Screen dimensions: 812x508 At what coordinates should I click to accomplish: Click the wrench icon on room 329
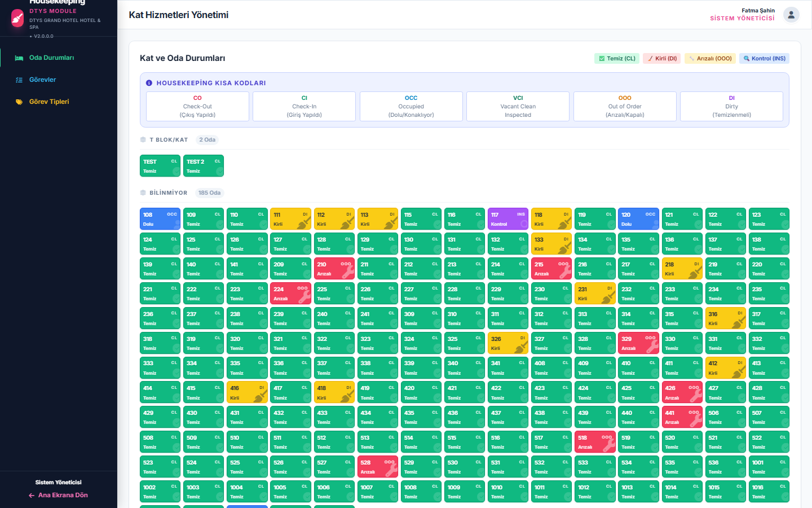652,347
